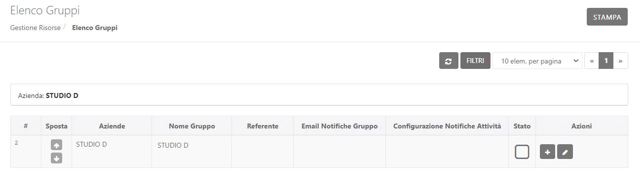644x189 pixels.
Task: Sort by Nome Gruppo column header
Action: click(192, 126)
